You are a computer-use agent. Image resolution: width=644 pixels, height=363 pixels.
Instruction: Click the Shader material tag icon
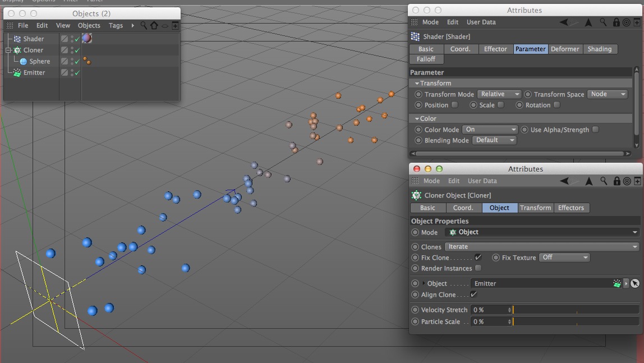coord(86,39)
